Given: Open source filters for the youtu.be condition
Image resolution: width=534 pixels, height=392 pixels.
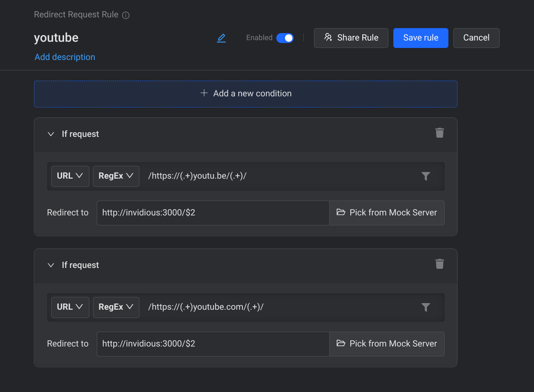Looking at the screenshot, I should [x=426, y=176].
